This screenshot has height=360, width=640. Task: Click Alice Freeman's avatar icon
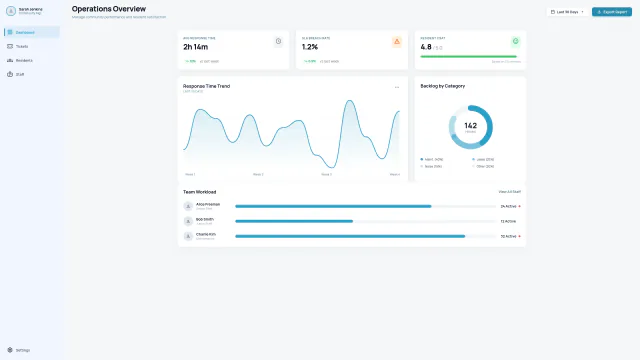pos(188,206)
